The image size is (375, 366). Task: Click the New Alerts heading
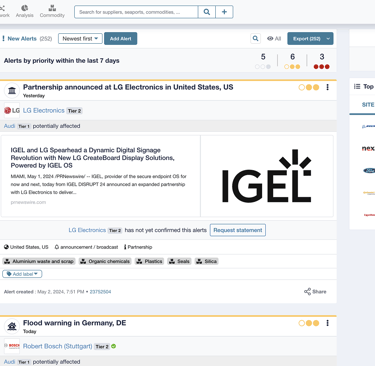pos(22,39)
